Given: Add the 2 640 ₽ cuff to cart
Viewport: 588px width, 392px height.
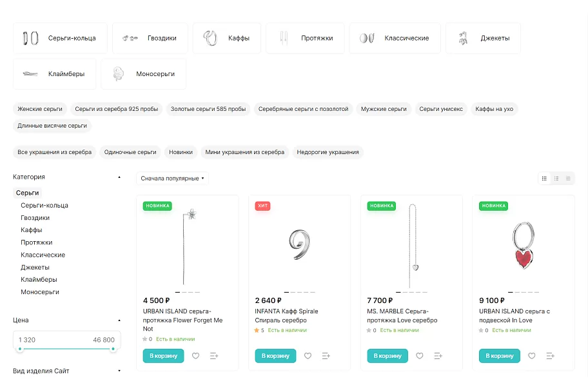Looking at the screenshot, I should click(x=275, y=356).
